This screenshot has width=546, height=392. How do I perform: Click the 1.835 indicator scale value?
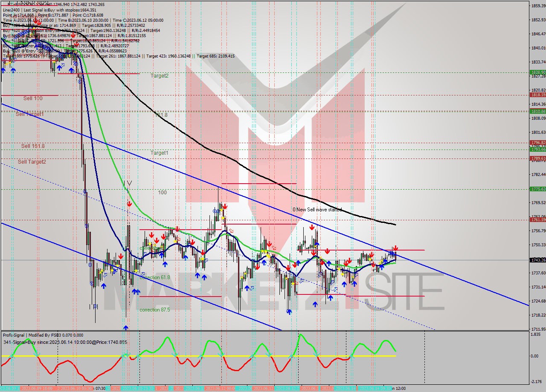tap(536, 334)
